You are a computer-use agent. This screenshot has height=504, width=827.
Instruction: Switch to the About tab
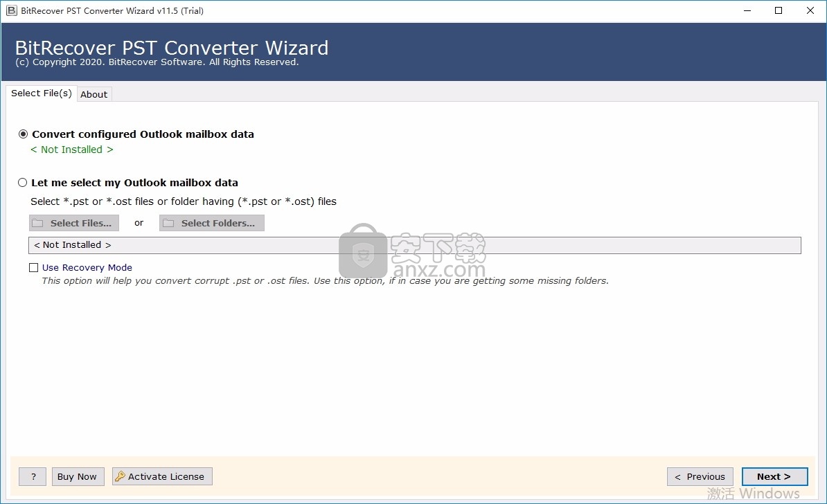pyautogui.click(x=94, y=94)
